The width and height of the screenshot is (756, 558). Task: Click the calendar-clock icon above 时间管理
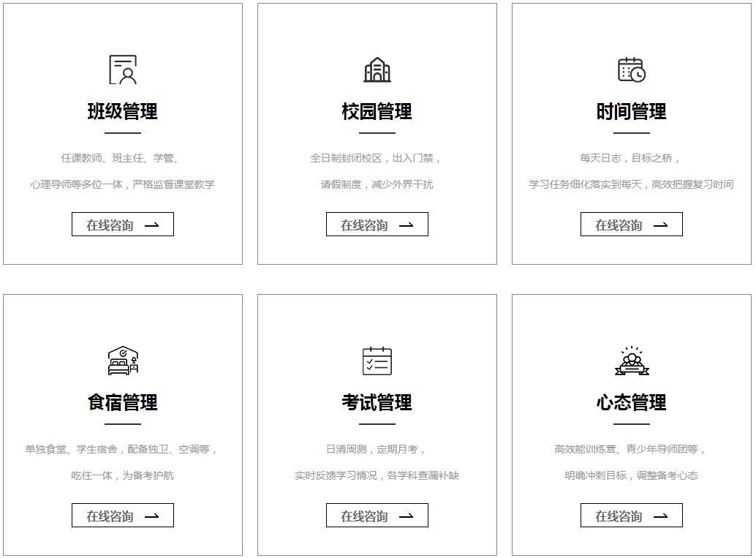coord(632,69)
